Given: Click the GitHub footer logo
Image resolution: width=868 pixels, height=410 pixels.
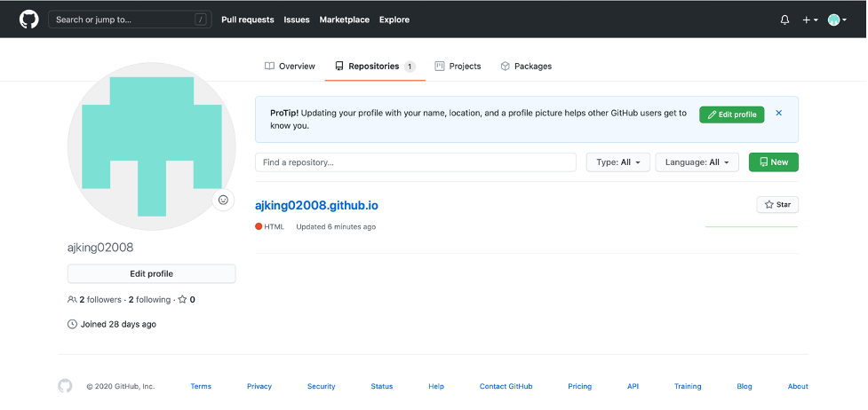Looking at the screenshot, I should pos(65,386).
